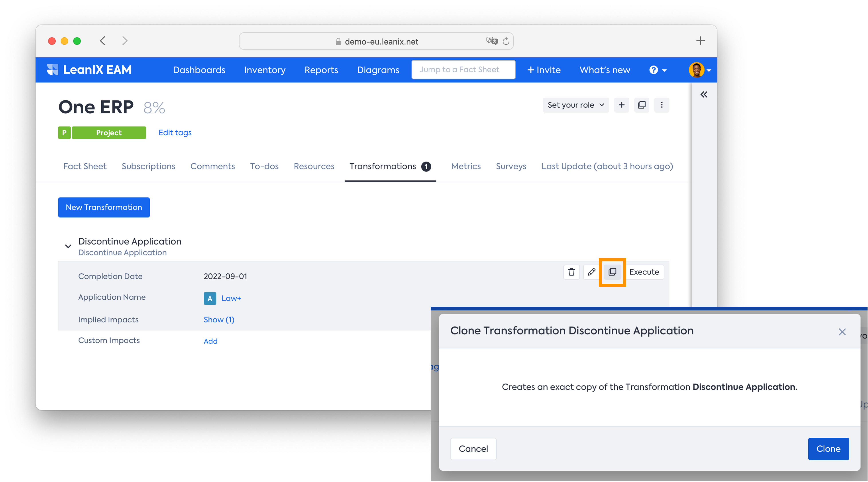This screenshot has width=868, height=482.
Task: Reload the page in the address bar
Action: tap(505, 41)
